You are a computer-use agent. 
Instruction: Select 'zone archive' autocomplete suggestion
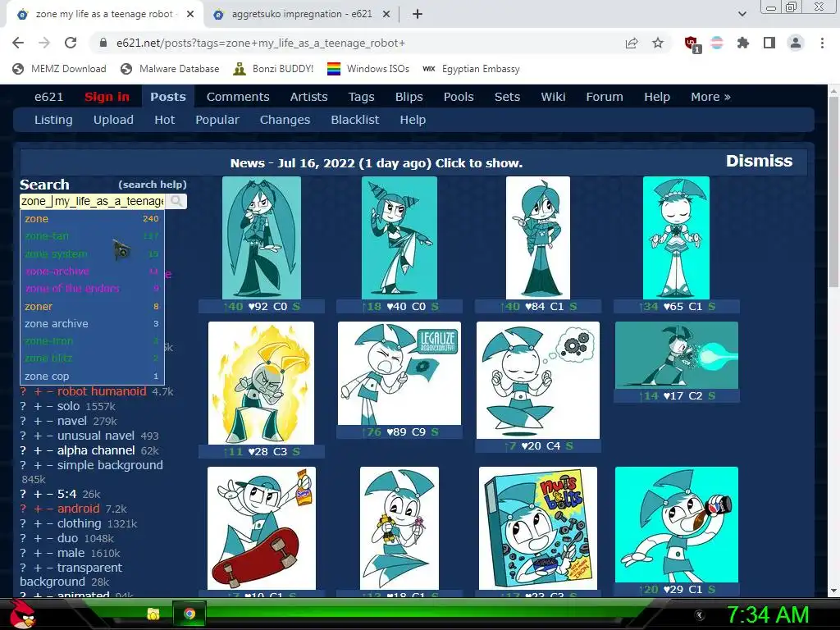pos(92,323)
